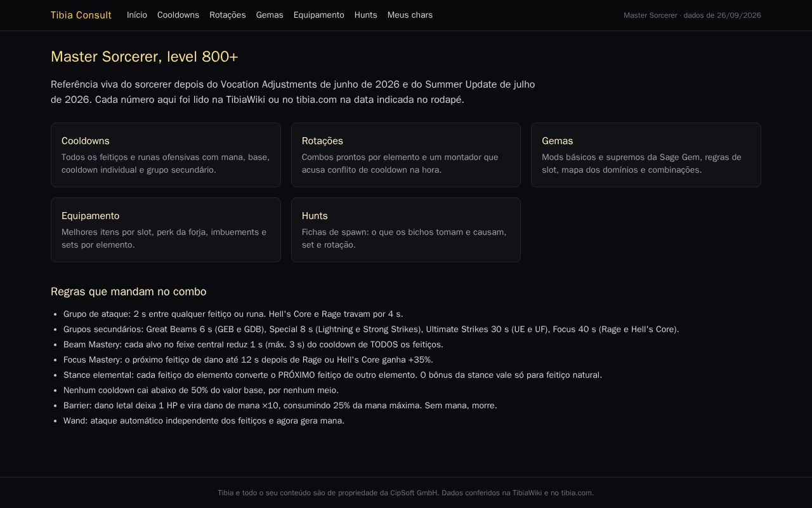The height and width of the screenshot is (508, 812).
Task: Open the Cooldowns card about feitiços e runas
Action: pos(166,155)
